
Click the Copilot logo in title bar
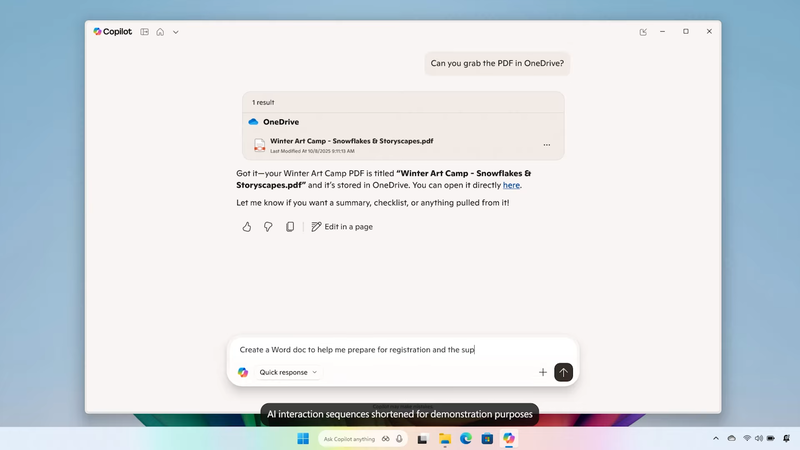click(112, 32)
